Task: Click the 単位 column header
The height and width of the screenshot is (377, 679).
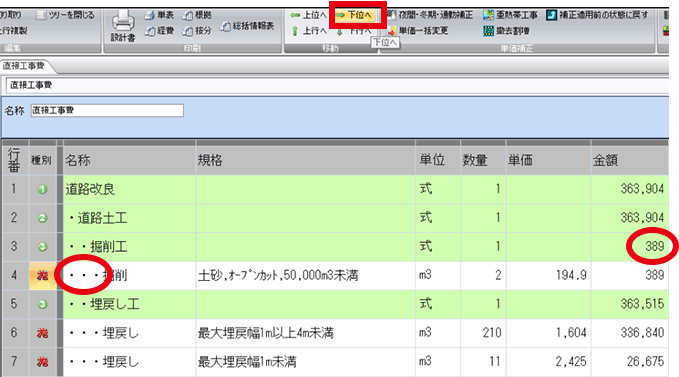Action: (437, 161)
